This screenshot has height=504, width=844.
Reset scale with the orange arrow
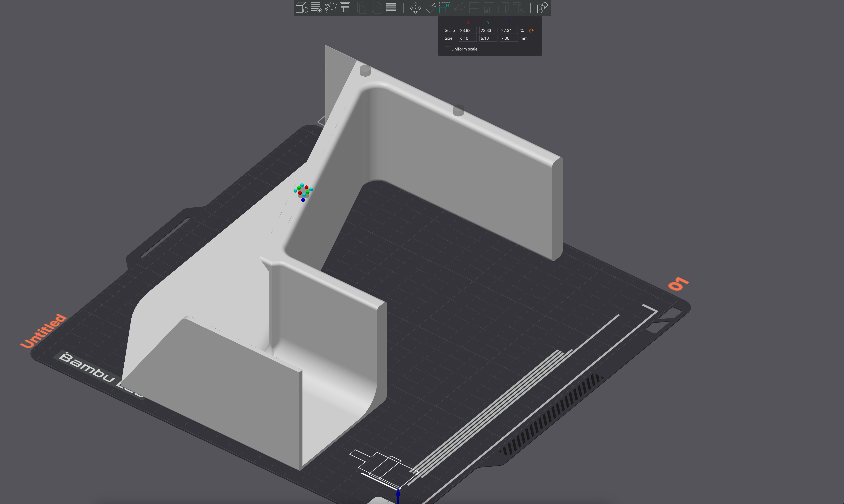[531, 31]
